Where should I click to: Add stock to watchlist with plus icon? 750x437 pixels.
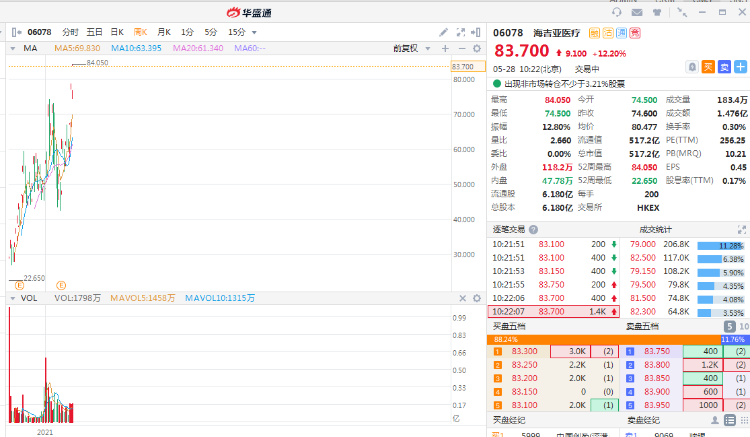coord(738,67)
